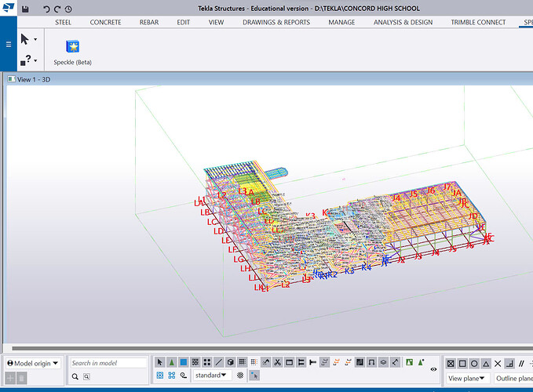Open the MANAGE ribbon tab
The height and width of the screenshot is (392, 533).
341,23
